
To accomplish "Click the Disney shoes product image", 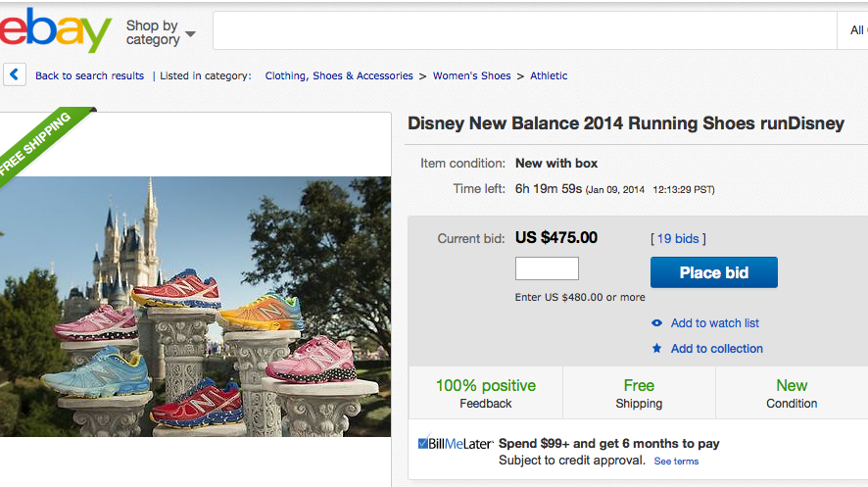I will [x=195, y=307].
